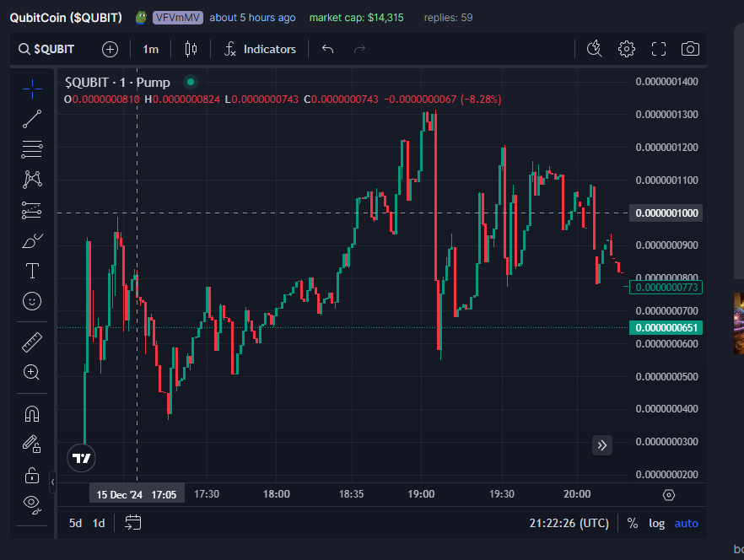Select the ruler measure tool

click(x=32, y=342)
